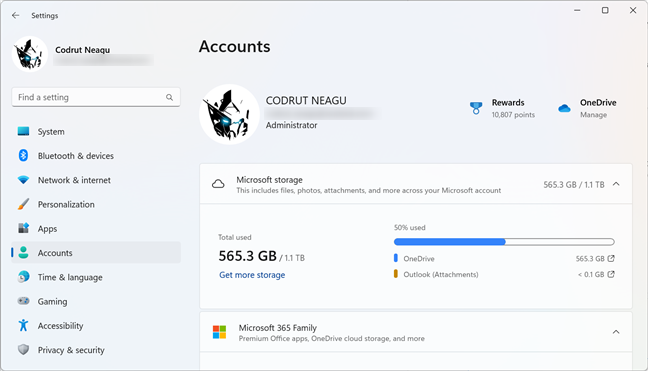Click the blue OneDrive legend swatch
648x371 pixels.
click(x=395, y=258)
